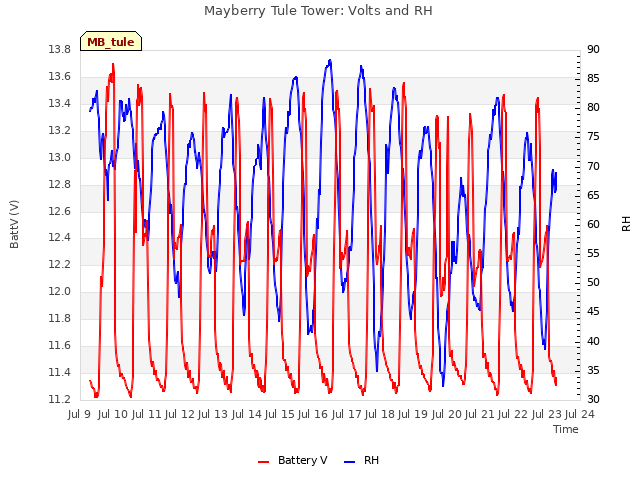Click the 13.2 left axis value

(x=59, y=130)
